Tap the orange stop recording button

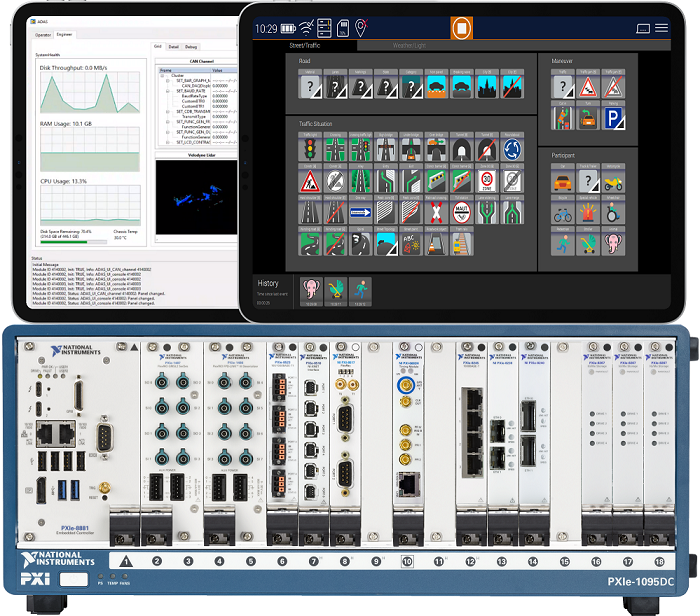pos(462,28)
